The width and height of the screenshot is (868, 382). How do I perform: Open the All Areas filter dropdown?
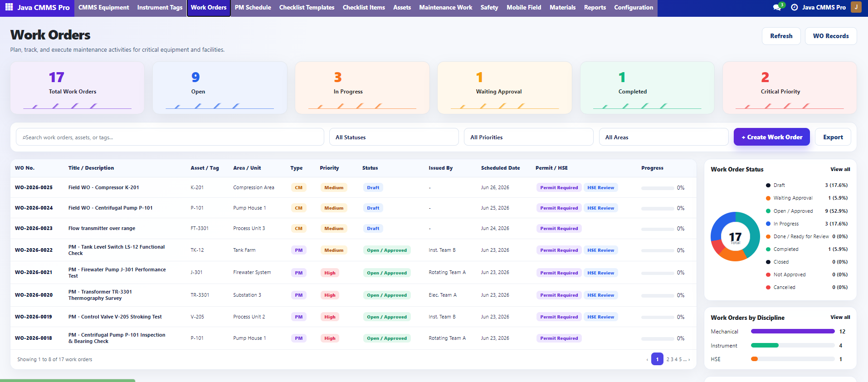(x=663, y=137)
